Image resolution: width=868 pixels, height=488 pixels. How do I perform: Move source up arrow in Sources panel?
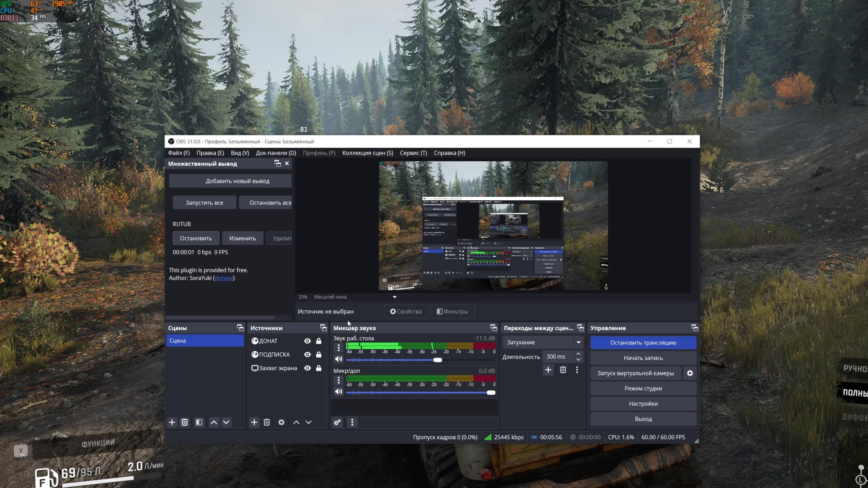296,422
